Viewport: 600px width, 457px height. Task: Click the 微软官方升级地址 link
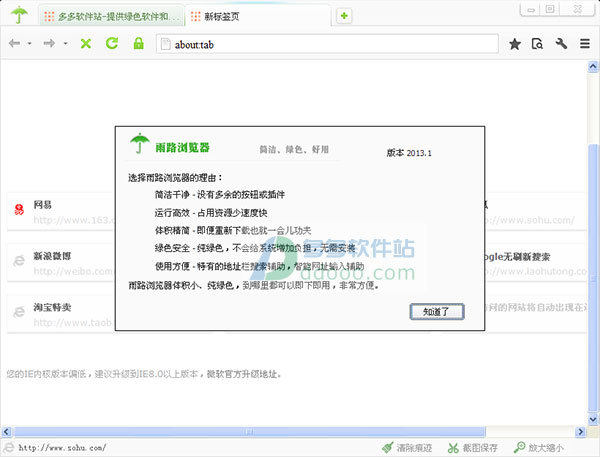243,374
